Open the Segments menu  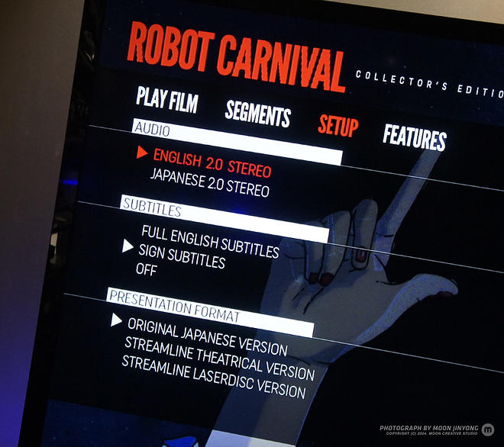[x=258, y=114]
